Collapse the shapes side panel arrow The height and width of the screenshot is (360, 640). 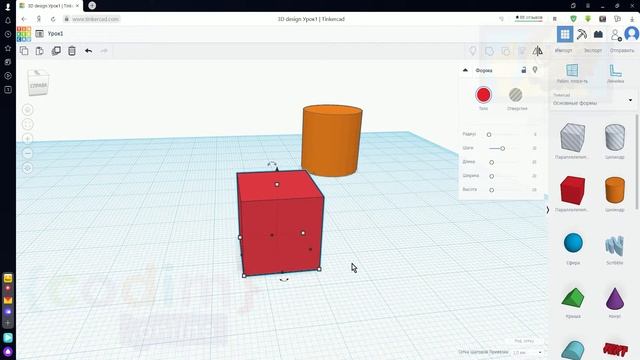(x=547, y=210)
